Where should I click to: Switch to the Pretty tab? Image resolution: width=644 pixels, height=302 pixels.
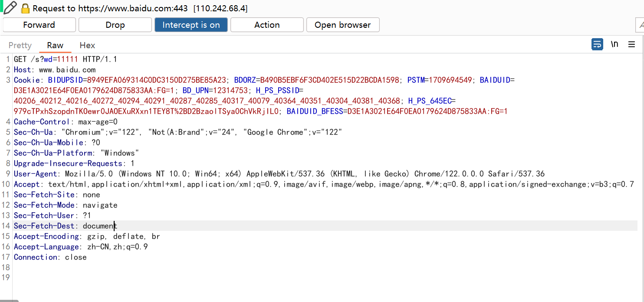click(20, 45)
